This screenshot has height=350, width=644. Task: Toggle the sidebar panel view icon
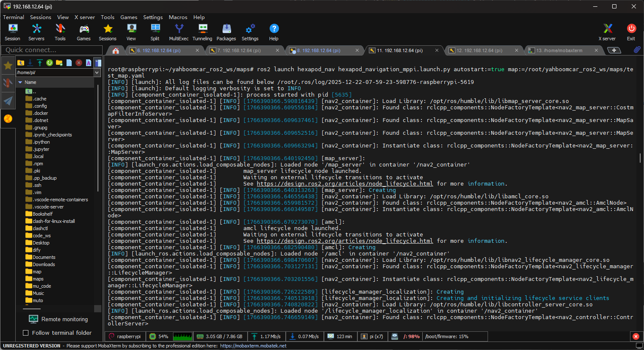(x=98, y=63)
